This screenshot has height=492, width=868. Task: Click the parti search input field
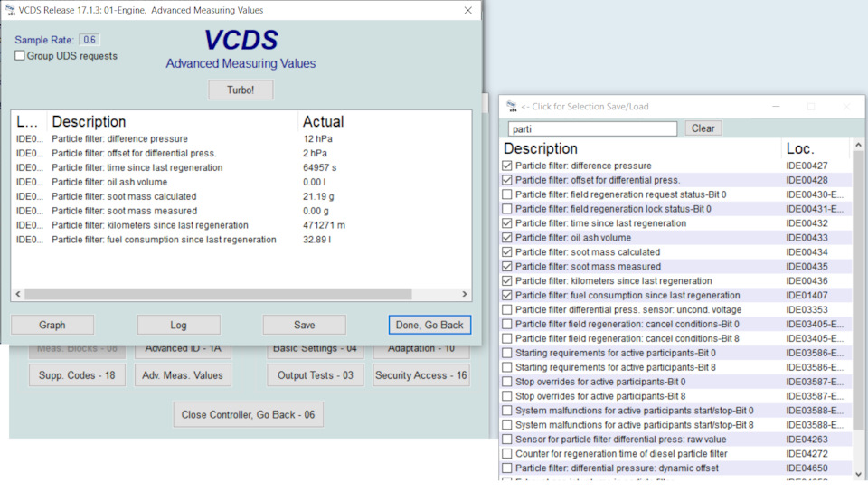click(x=592, y=129)
